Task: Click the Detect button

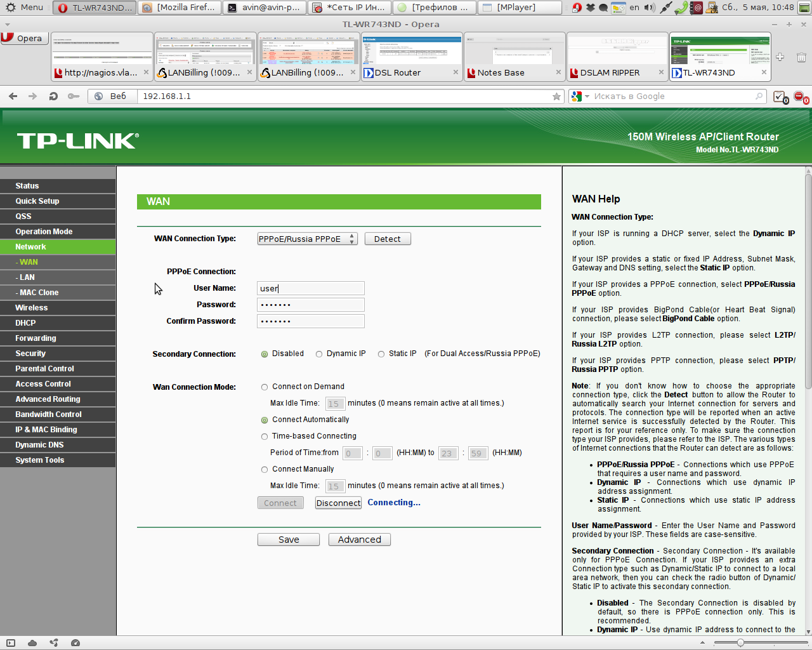Action: coord(388,239)
